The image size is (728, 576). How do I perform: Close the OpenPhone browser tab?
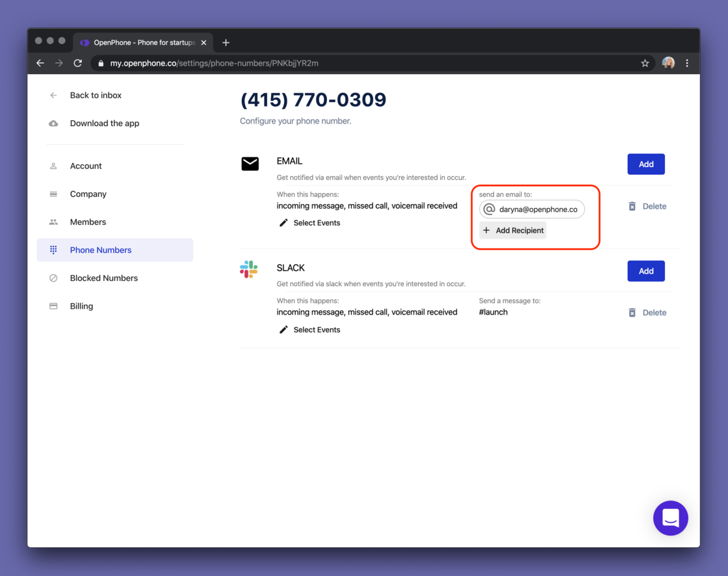point(204,43)
